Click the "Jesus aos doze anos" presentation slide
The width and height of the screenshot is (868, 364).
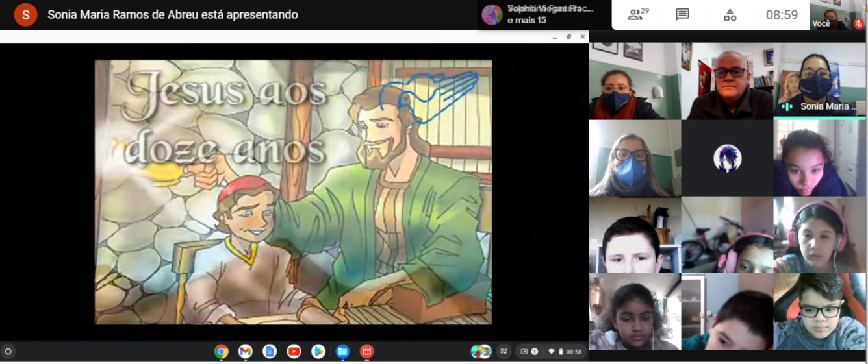(x=293, y=192)
